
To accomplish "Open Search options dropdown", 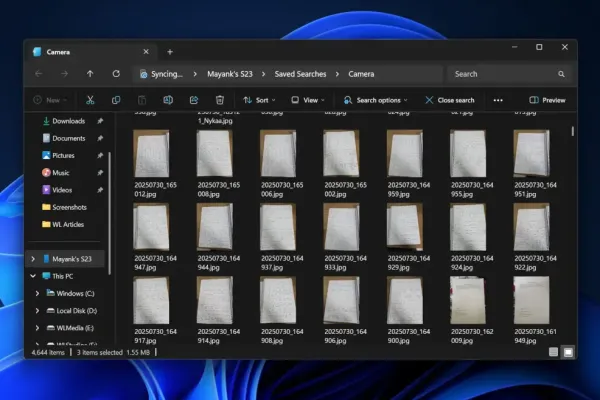I will pyautogui.click(x=376, y=100).
